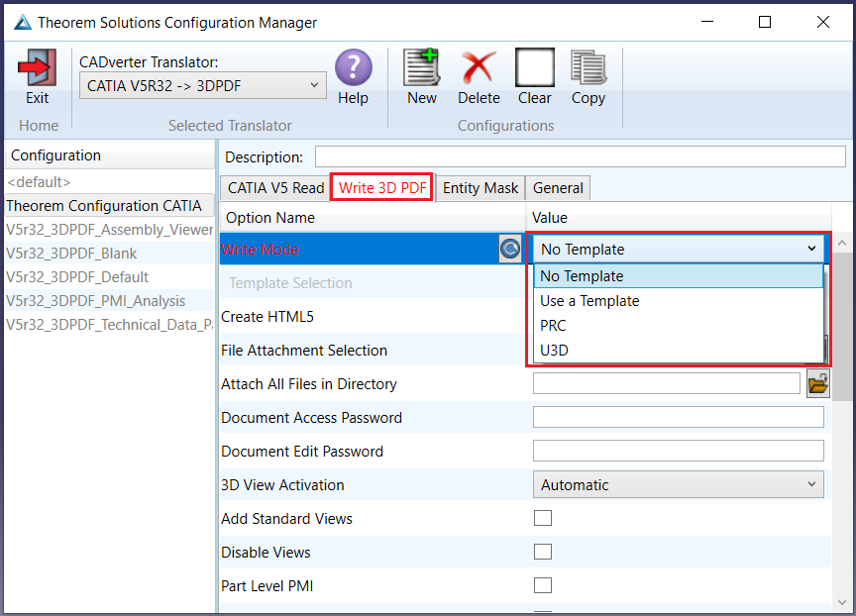856x616 pixels.
Task: Select Theorem Configuration CATIA entry
Action: coord(109,206)
